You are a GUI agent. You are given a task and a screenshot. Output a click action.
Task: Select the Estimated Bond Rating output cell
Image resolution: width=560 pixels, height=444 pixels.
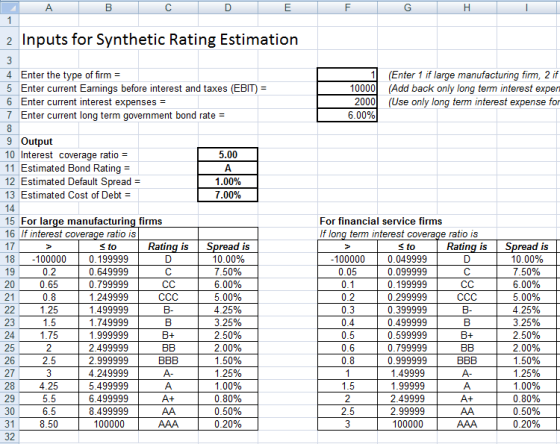[228, 168]
